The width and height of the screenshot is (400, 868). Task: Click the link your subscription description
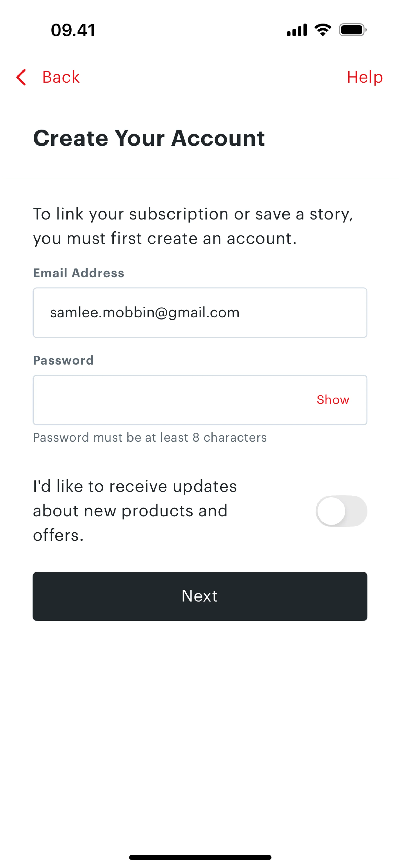pyautogui.click(x=193, y=226)
